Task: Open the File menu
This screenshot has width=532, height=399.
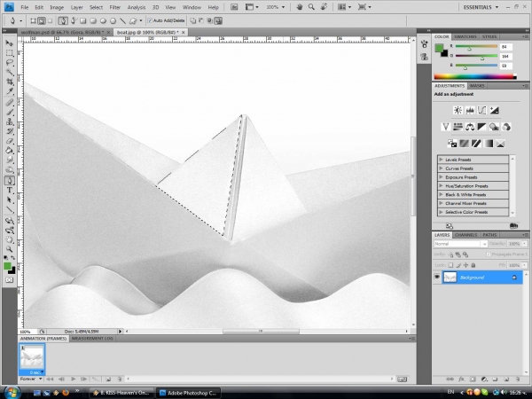Action: click(x=25, y=7)
